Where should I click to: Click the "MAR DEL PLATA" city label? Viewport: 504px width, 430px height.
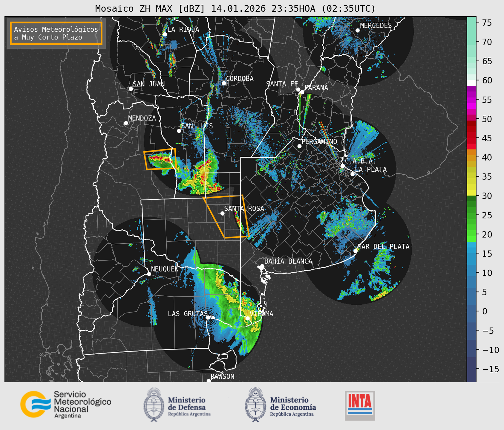383,247
